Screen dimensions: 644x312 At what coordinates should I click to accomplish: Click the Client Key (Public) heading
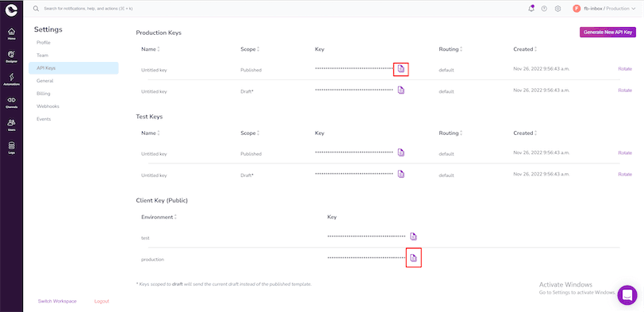[162, 201]
